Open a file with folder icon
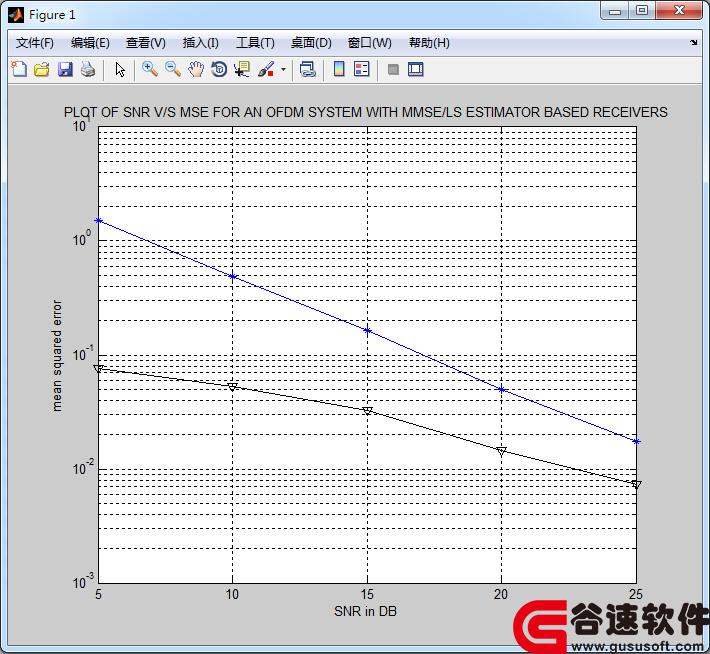 click(42, 69)
